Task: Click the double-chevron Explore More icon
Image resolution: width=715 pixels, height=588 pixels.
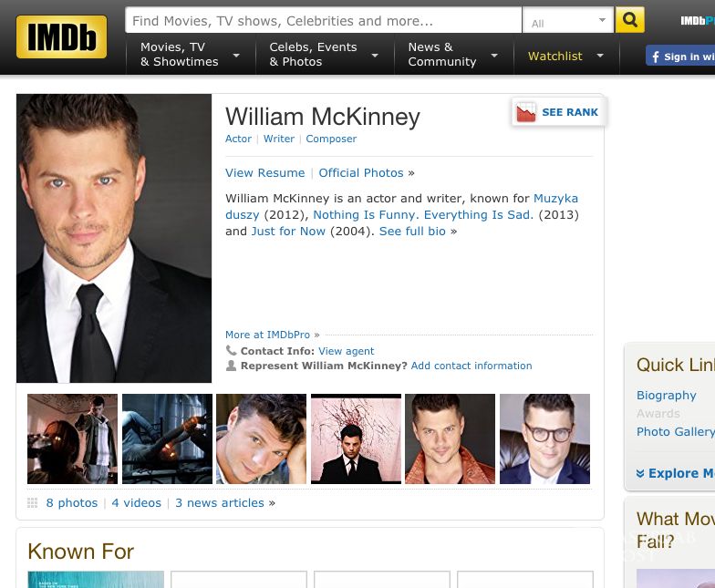Action: [x=640, y=474]
